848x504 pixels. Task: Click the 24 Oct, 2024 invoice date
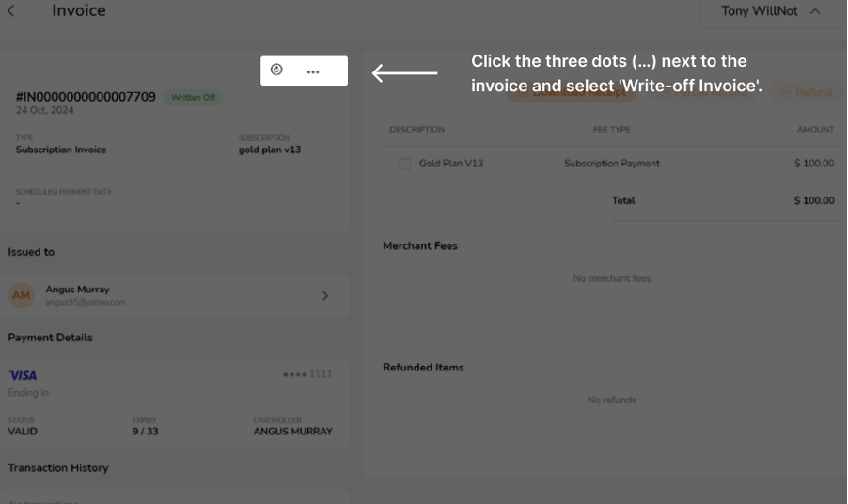click(x=44, y=110)
